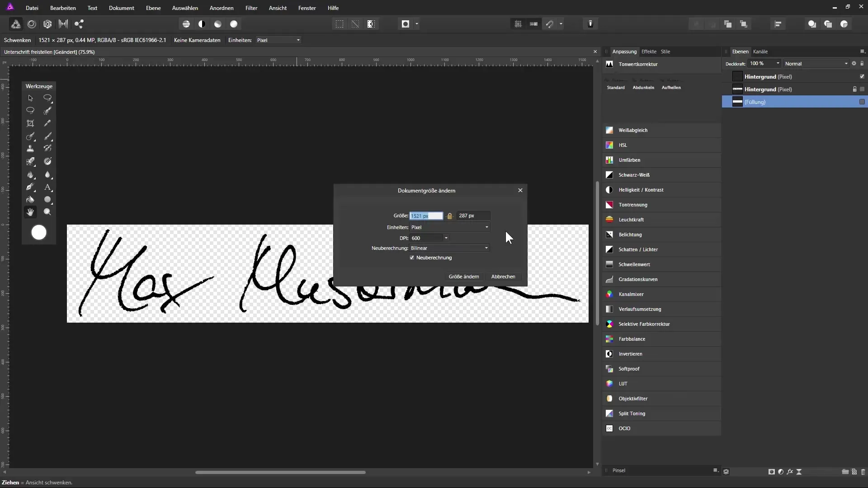The height and width of the screenshot is (488, 868).
Task: Open the Filter menu
Action: pyautogui.click(x=251, y=8)
